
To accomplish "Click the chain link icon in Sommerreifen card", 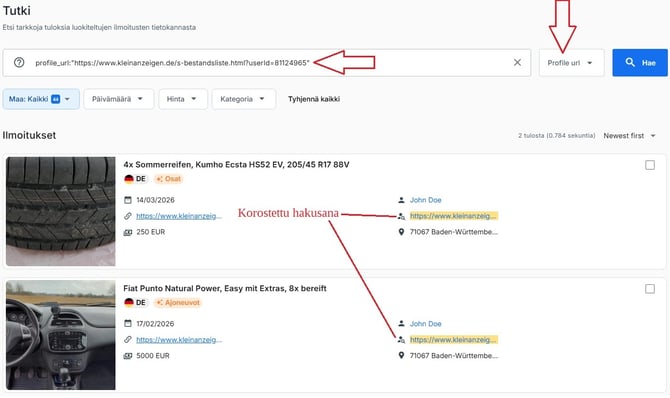I will click(x=127, y=216).
